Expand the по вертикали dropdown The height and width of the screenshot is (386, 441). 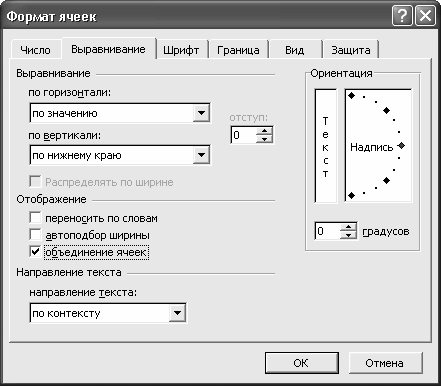coord(201,155)
